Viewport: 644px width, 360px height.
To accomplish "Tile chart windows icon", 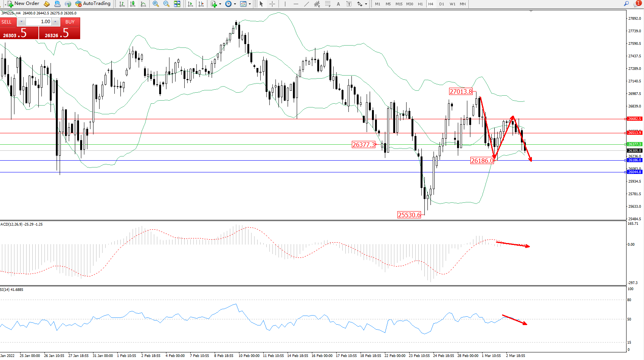I will pyautogui.click(x=177, y=4).
